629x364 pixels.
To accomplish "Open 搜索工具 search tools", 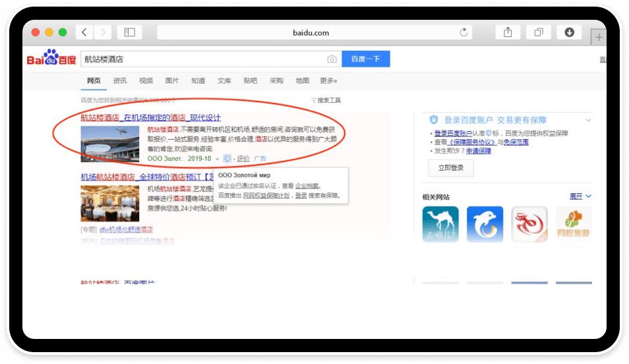I will (x=329, y=100).
